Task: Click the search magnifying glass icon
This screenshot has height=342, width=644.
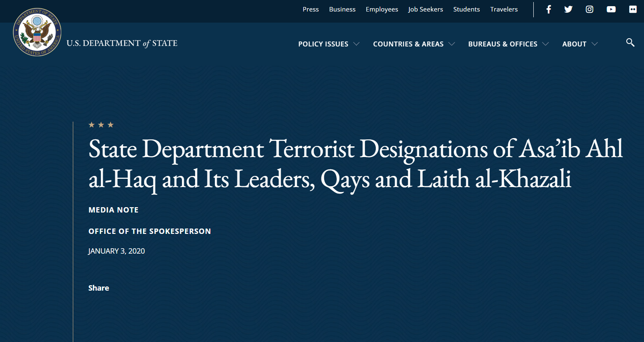Action: click(x=630, y=42)
